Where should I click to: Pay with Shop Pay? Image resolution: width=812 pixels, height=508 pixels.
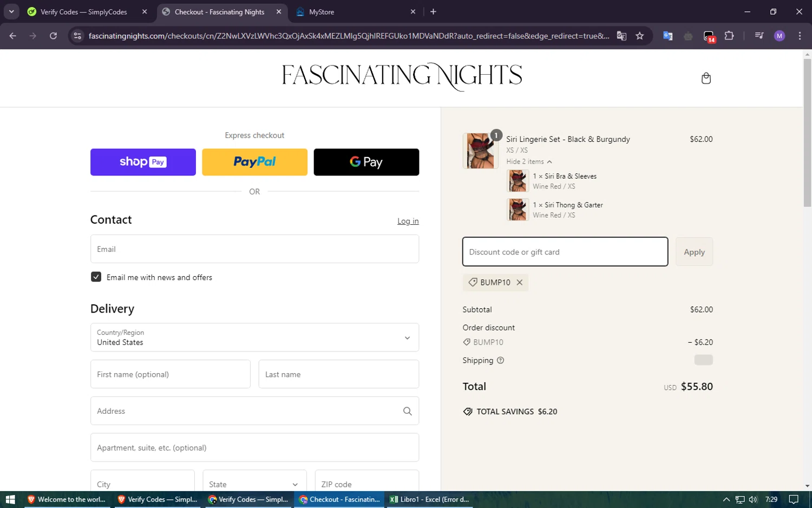143,162
